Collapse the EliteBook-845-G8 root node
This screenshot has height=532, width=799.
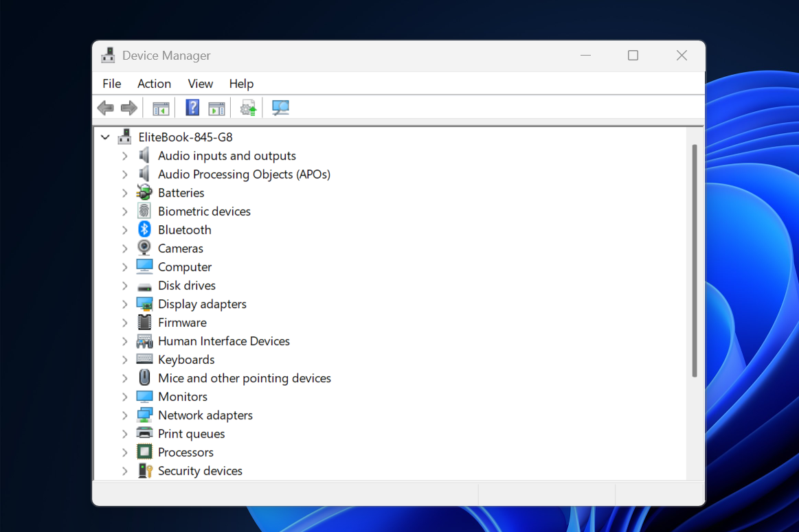[x=106, y=137]
